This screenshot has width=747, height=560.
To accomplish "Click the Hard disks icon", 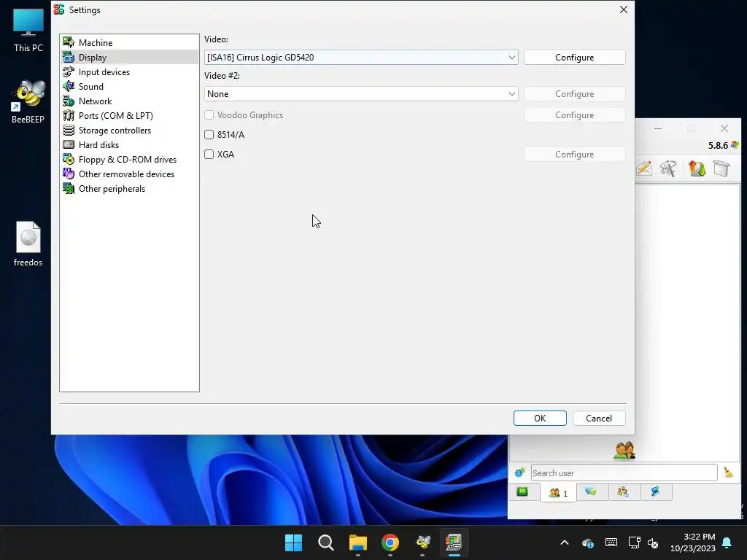I will (69, 145).
